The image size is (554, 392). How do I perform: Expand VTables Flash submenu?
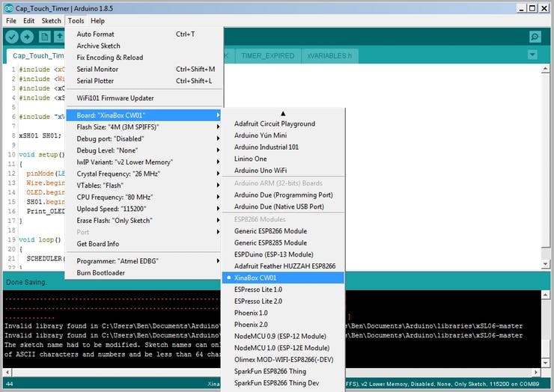(x=144, y=186)
